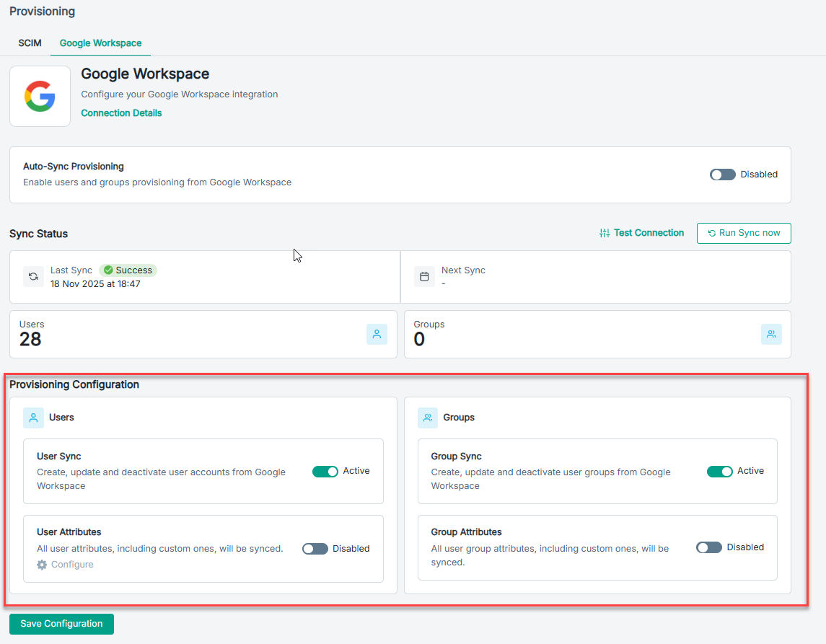This screenshot has width=826, height=644.
Task: Open the Connection Details link
Action: 121,113
